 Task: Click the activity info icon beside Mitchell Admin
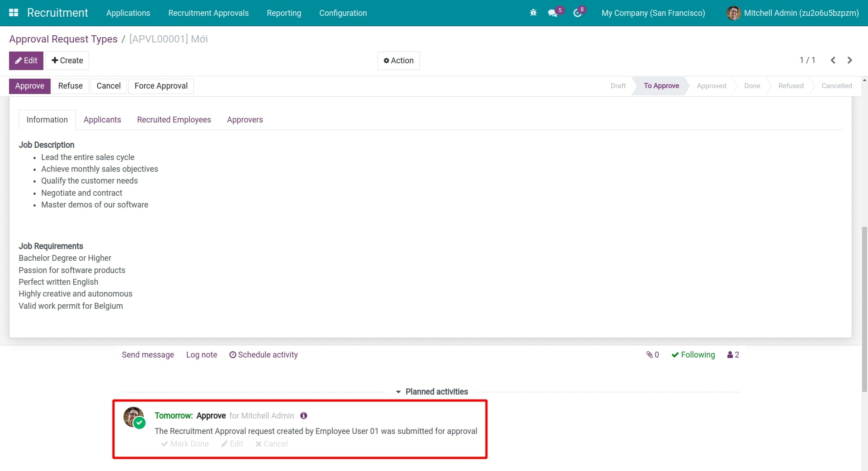point(304,415)
